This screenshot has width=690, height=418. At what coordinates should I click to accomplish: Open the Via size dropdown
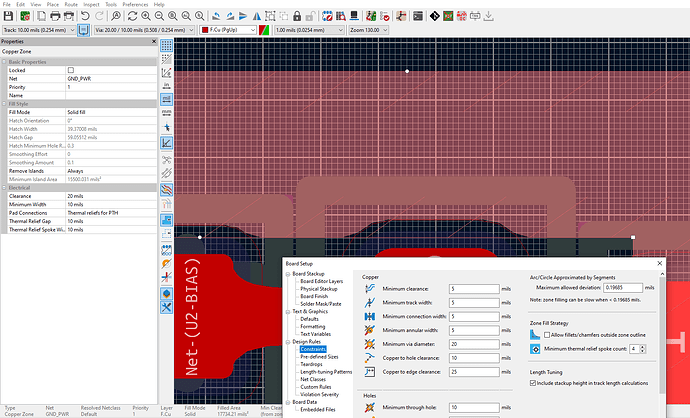tap(144, 30)
